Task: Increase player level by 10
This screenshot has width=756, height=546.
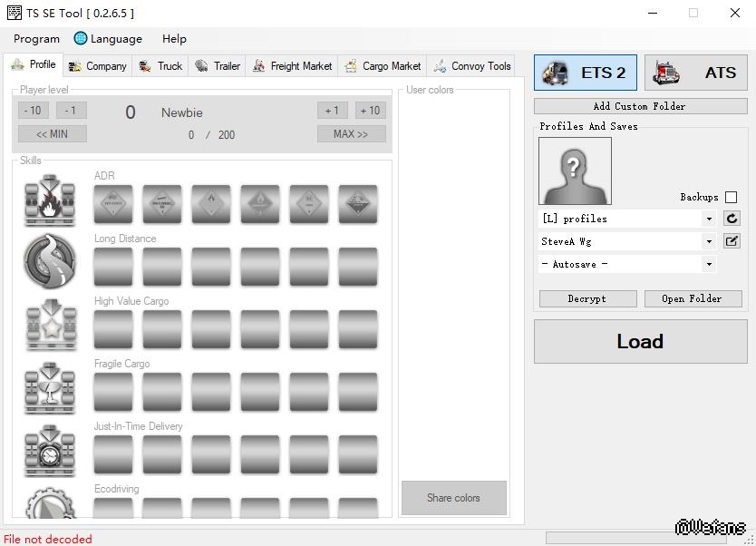Action: pos(370,111)
